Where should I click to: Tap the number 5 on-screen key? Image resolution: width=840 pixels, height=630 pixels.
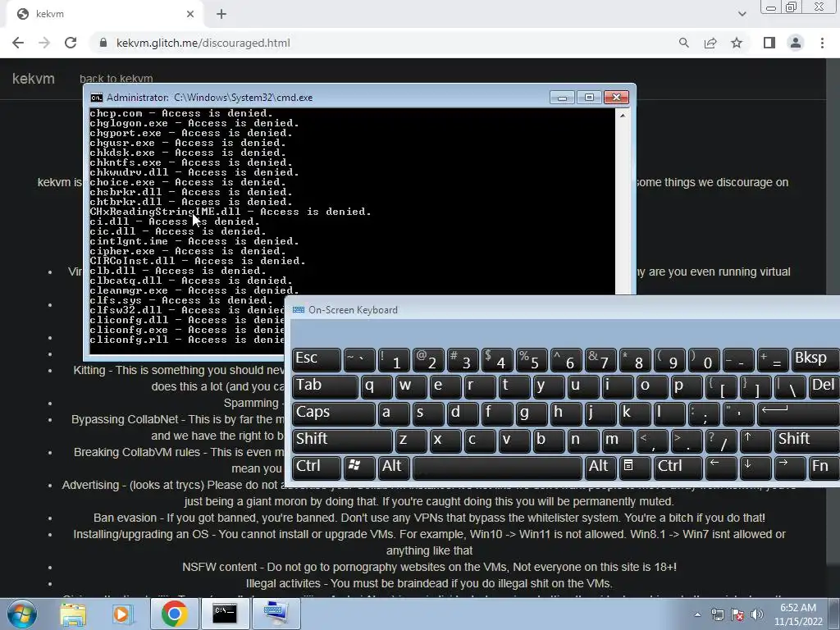pos(532,359)
